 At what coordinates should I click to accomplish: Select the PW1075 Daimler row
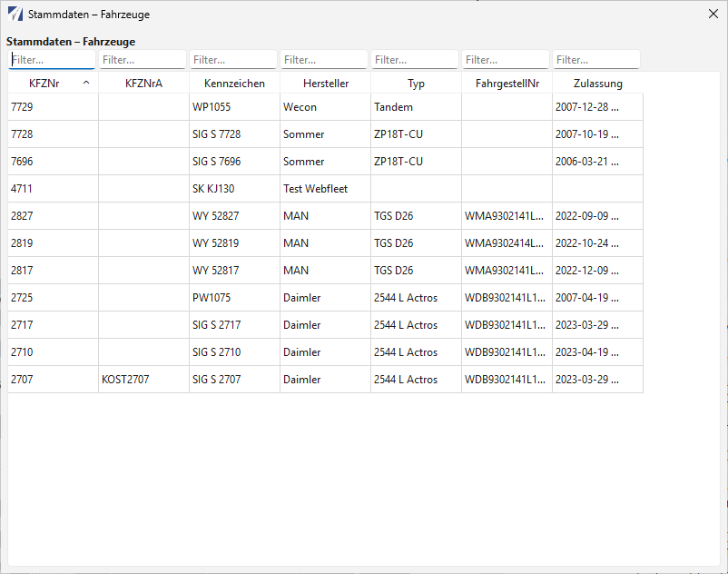click(x=326, y=298)
